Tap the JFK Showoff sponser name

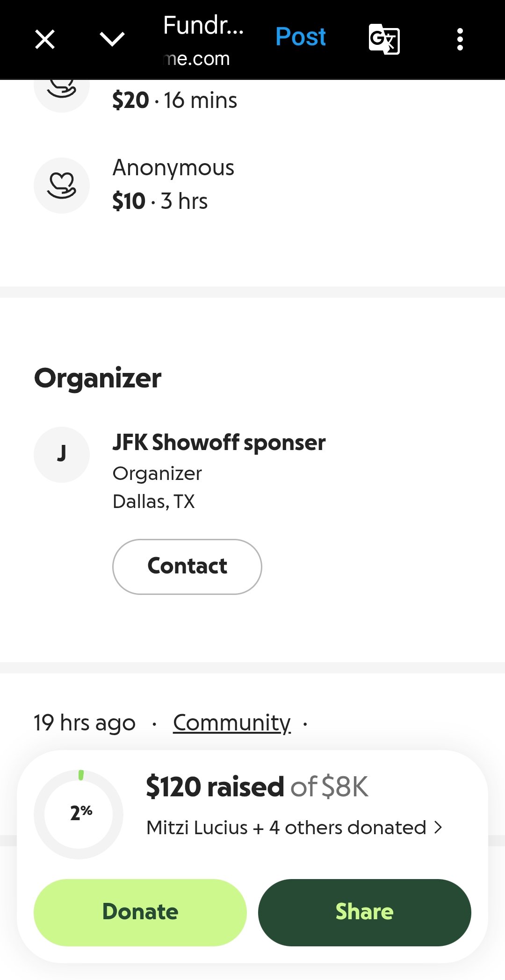[x=219, y=443]
